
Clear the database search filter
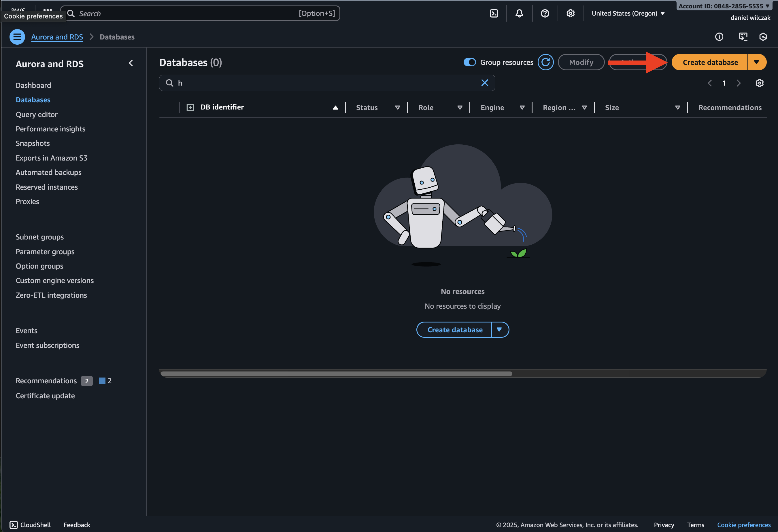[x=484, y=83]
